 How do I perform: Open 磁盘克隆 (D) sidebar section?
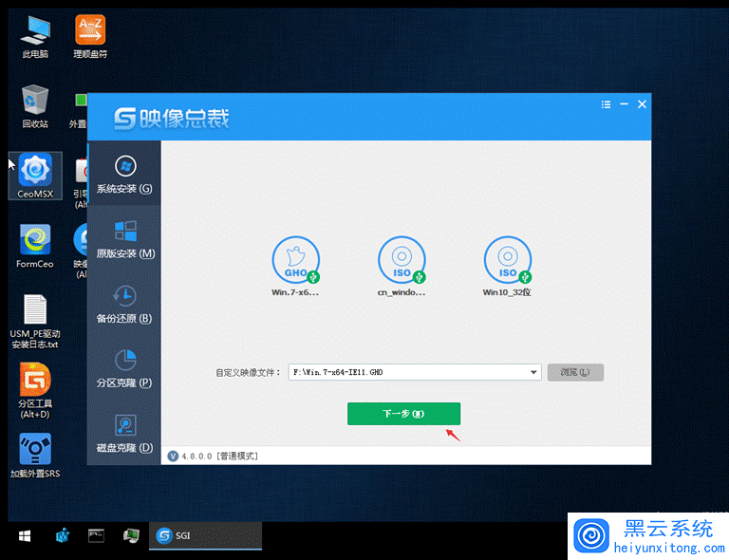(124, 433)
